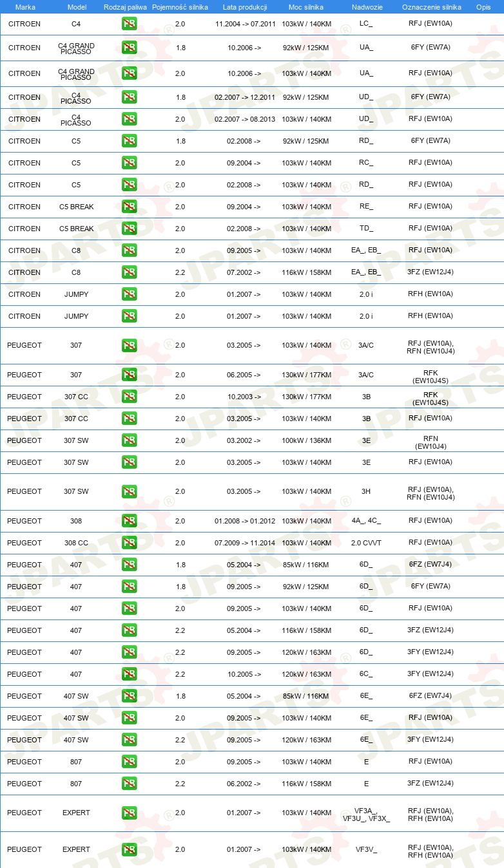
Task: Click the 100kW / 136KM power cell
Action: tap(307, 441)
